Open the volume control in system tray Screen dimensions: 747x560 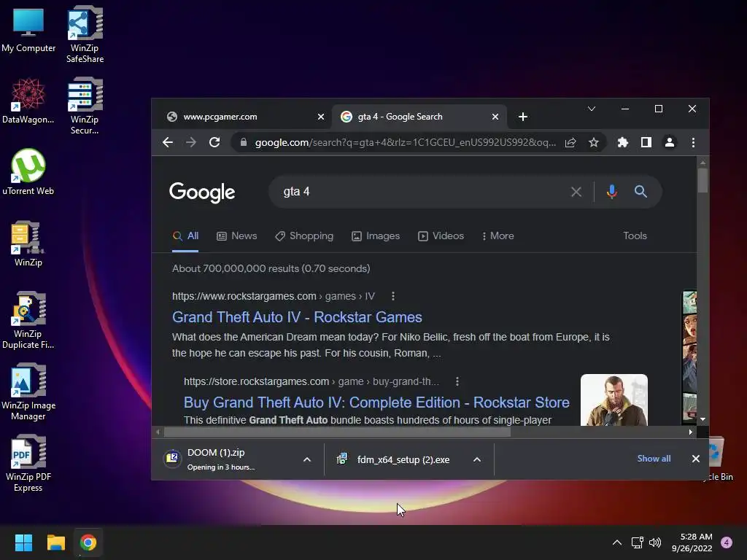pyautogui.click(x=655, y=542)
